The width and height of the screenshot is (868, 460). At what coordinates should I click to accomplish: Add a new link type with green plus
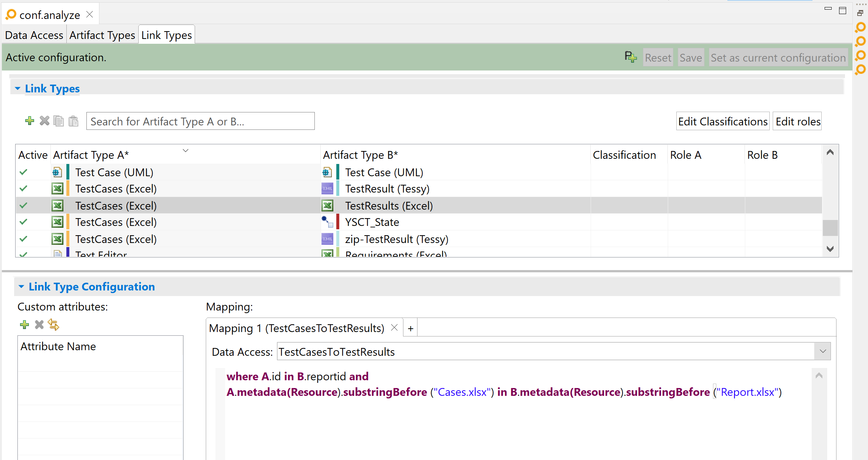click(x=30, y=121)
